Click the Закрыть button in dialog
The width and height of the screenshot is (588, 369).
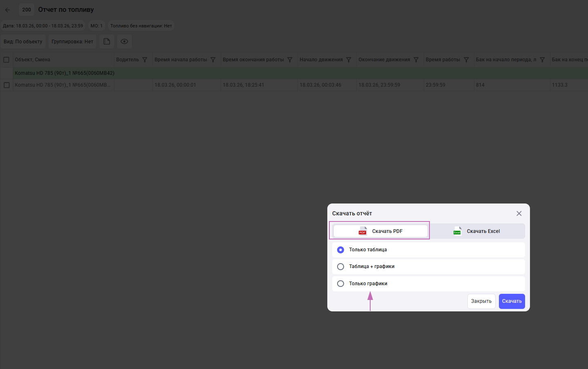481,301
